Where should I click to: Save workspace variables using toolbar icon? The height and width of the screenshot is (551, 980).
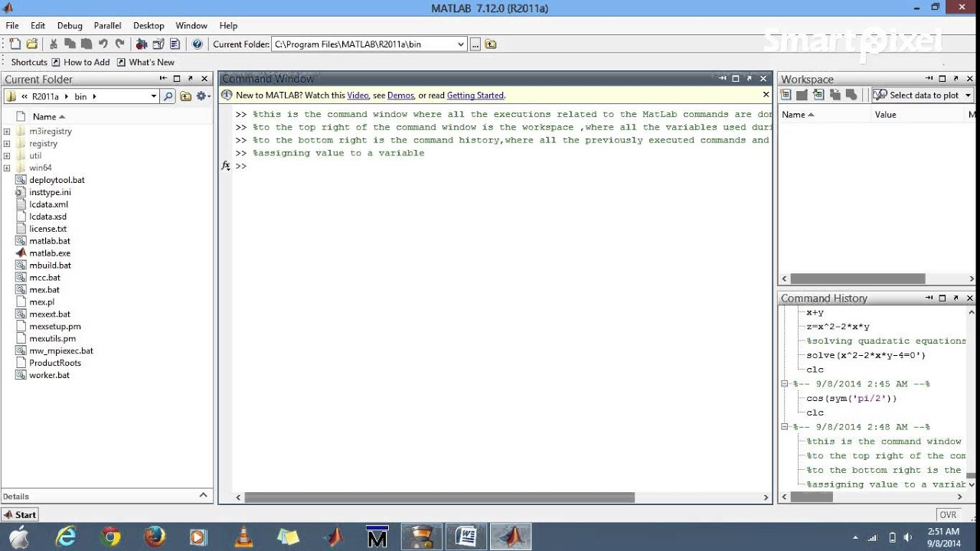(x=835, y=95)
